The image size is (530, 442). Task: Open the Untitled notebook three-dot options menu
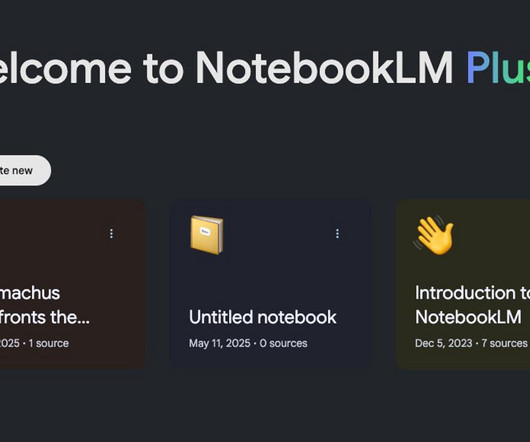[x=337, y=234]
